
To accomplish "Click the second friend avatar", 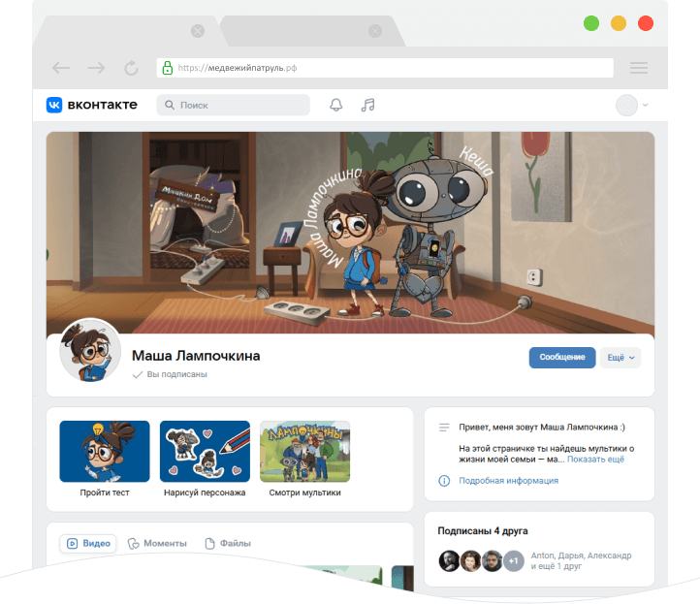I will point(470,560).
